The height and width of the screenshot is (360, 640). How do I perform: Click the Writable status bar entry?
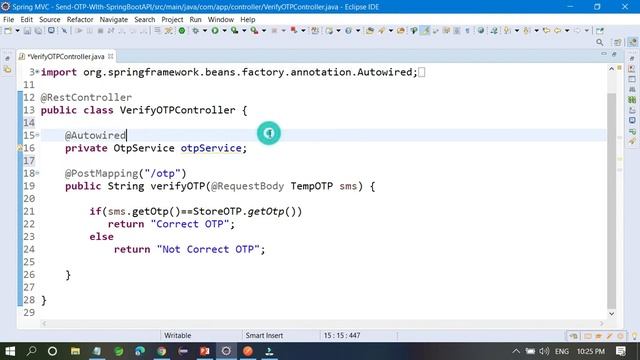tap(178, 336)
